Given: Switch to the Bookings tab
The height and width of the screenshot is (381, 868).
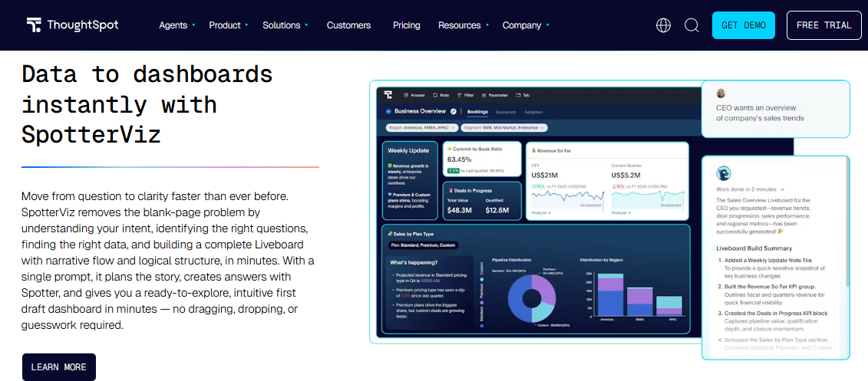Looking at the screenshot, I should pyautogui.click(x=477, y=112).
